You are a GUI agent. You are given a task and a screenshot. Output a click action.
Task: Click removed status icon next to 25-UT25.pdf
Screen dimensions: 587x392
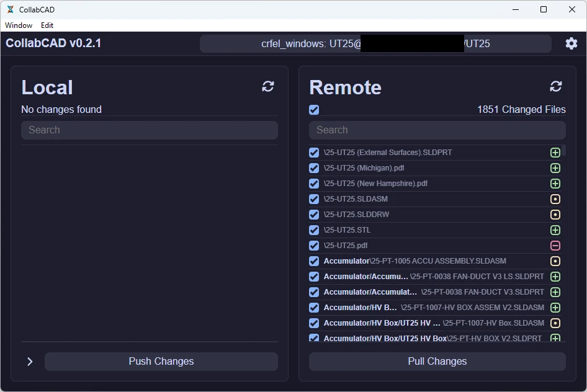pos(555,245)
